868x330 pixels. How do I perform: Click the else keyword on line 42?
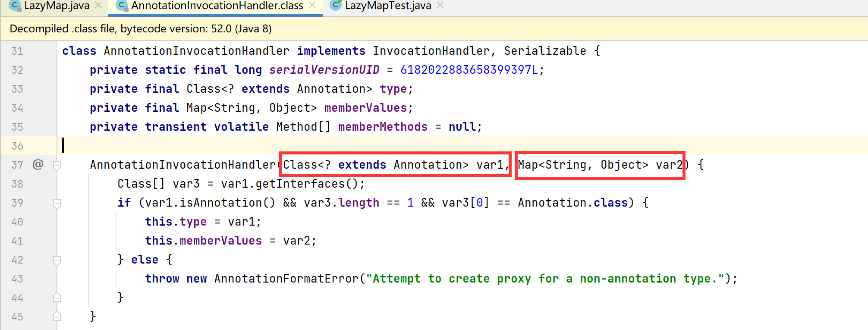tap(145, 260)
